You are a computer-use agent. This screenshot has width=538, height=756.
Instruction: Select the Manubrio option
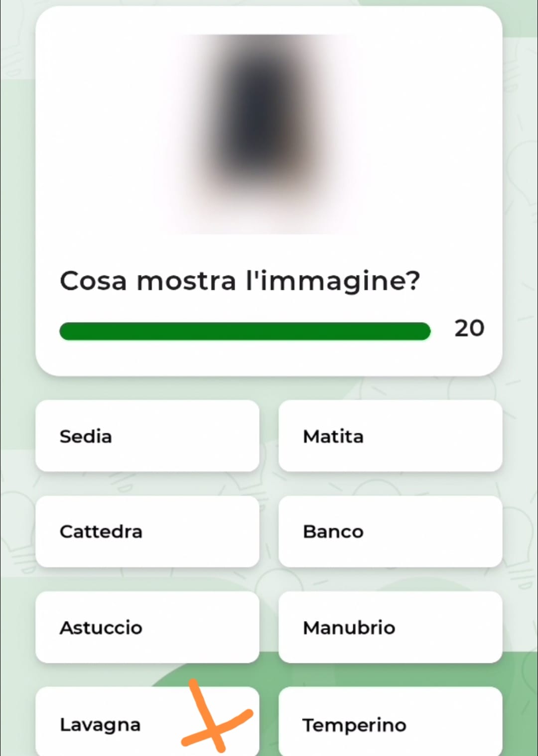click(x=390, y=627)
